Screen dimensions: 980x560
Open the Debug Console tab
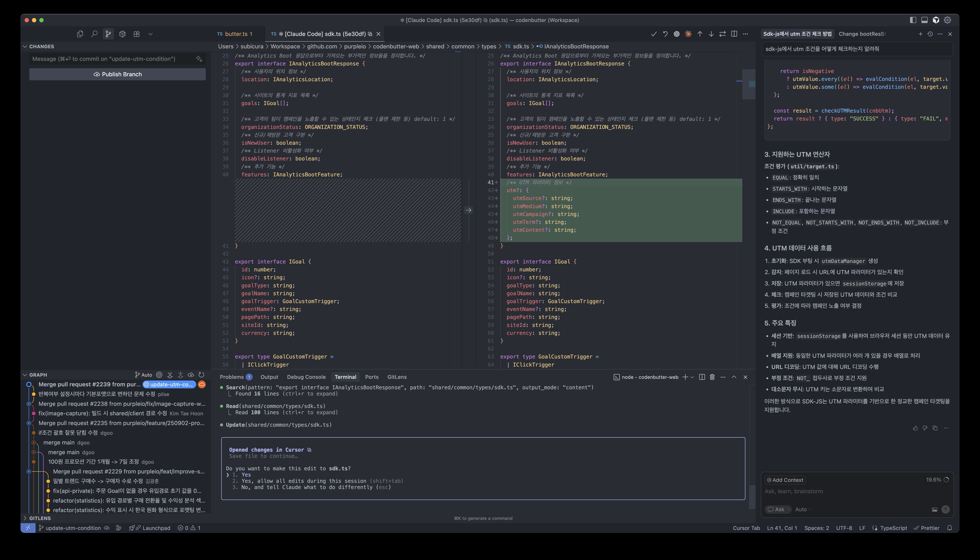[306, 377]
